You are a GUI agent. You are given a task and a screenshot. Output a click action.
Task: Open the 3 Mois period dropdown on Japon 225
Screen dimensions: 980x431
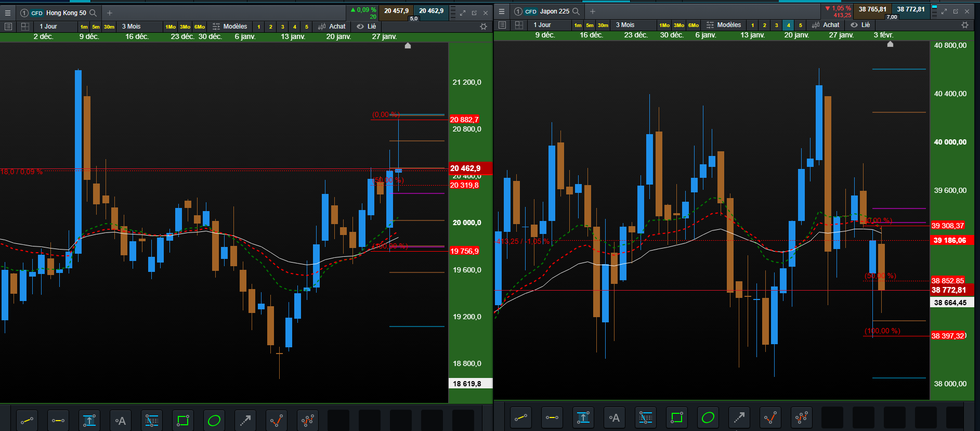point(625,25)
